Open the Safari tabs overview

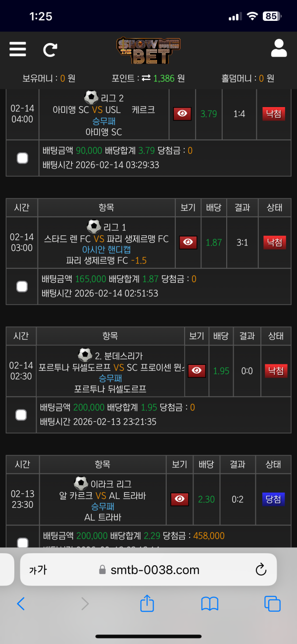click(272, 603)
